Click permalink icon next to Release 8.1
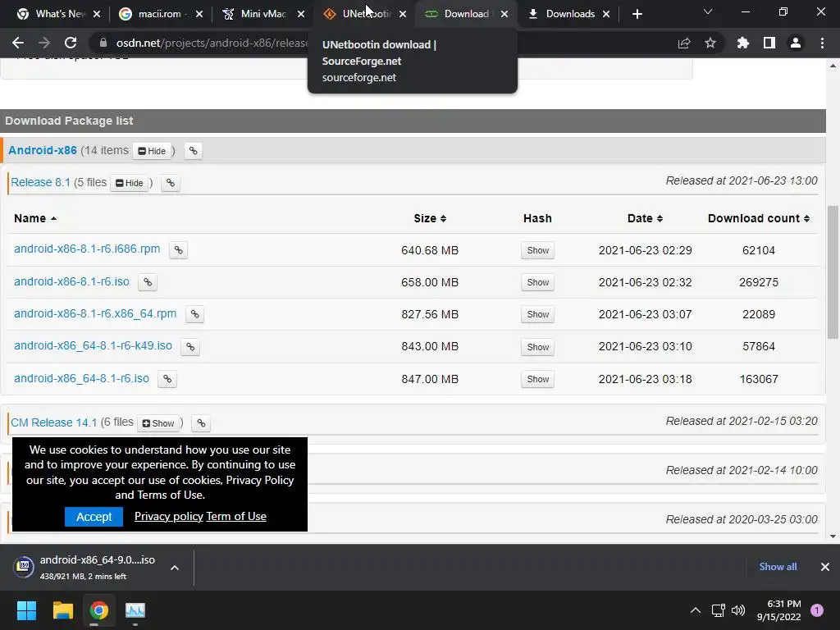 tap(171, 183)
